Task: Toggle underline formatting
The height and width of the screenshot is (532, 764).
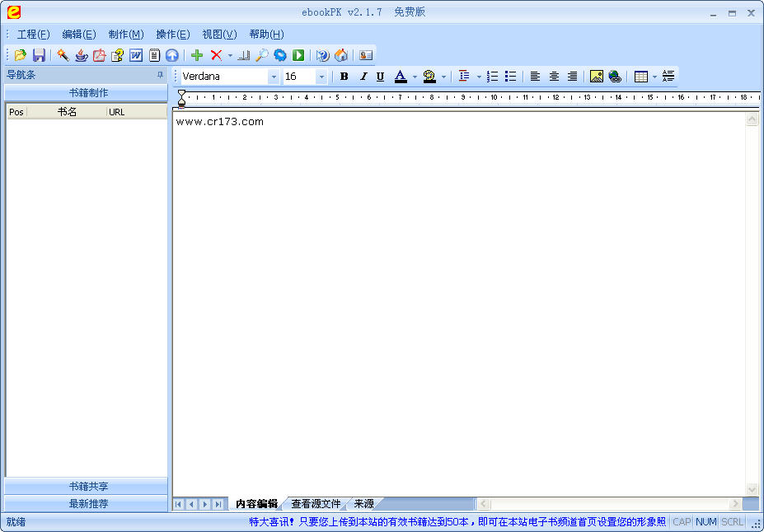Action: coord(380,77)
